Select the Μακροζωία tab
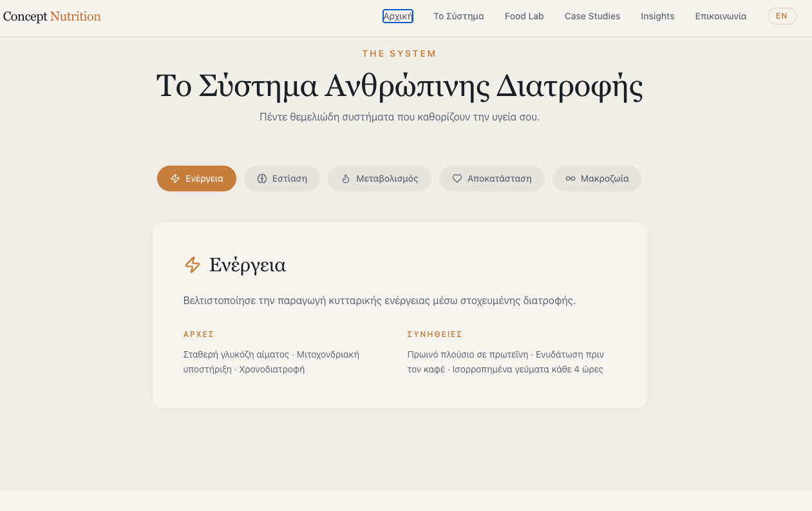The width and height of the screenshot is (812, 511). (x=597, y=178)
